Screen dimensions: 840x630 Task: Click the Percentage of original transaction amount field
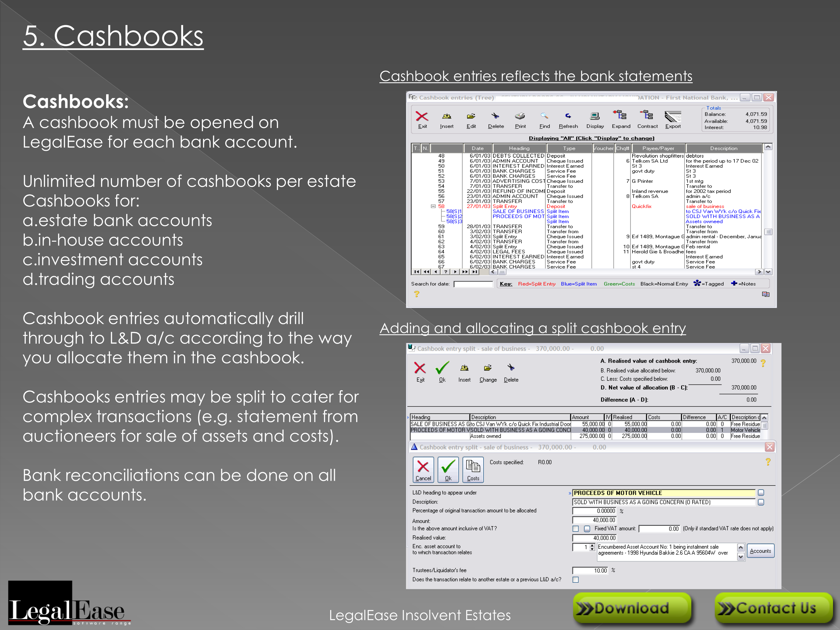click(594, 511)
